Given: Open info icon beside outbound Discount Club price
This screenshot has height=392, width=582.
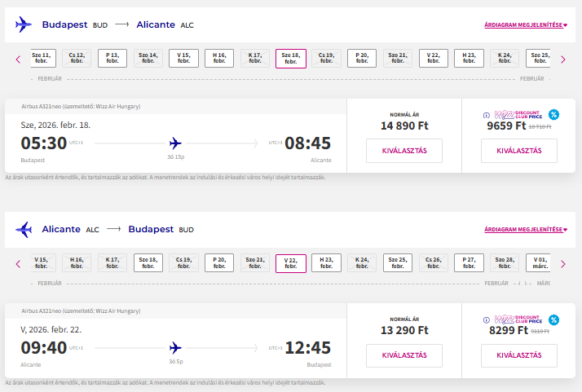Looking at the screenshot, I should click(487, 115).
